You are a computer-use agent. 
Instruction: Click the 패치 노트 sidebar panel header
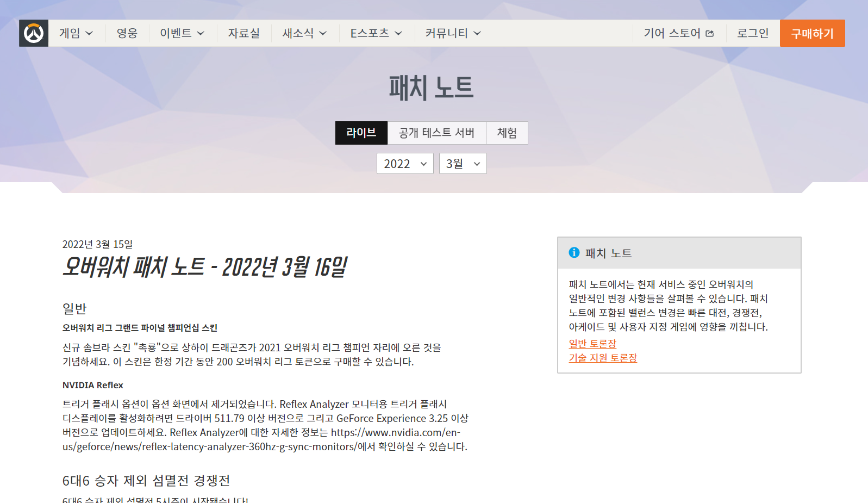[x=679, y=253]
